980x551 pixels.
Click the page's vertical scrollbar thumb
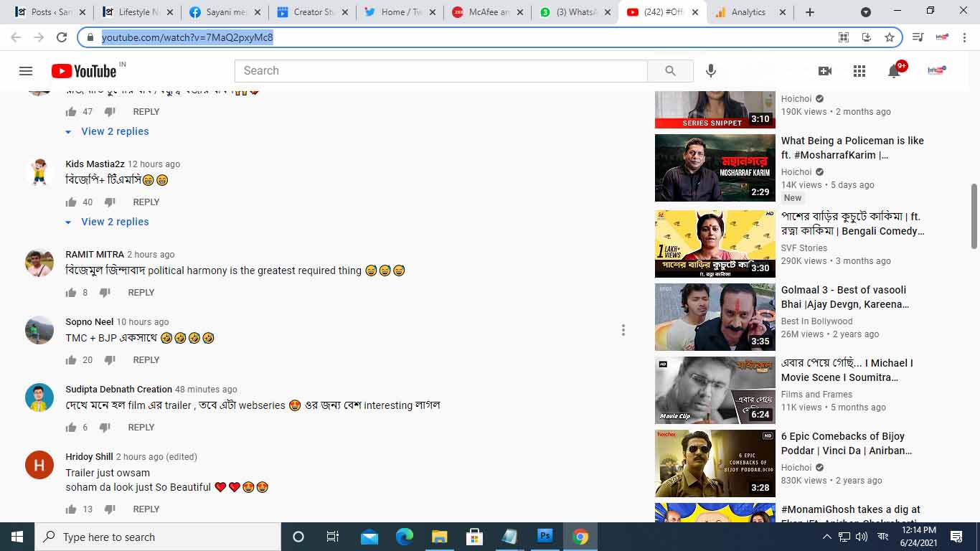[974, 217]
